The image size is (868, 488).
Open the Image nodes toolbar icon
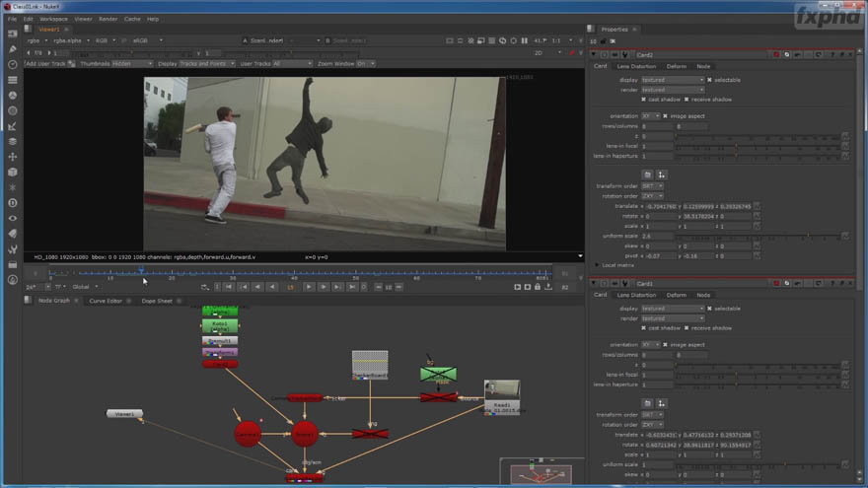coord(12,34)
